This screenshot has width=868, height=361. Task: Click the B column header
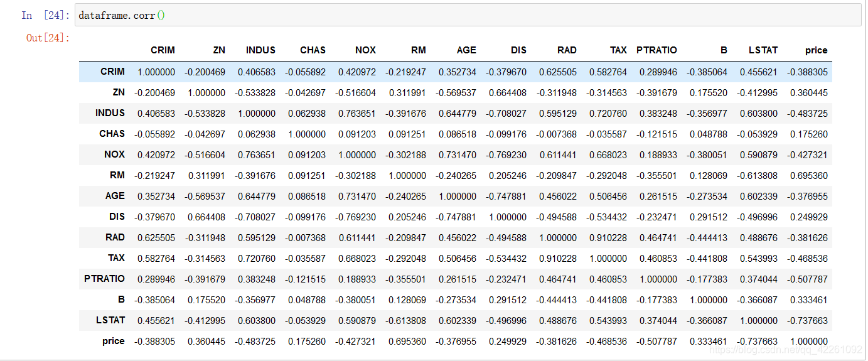[724, 50]
